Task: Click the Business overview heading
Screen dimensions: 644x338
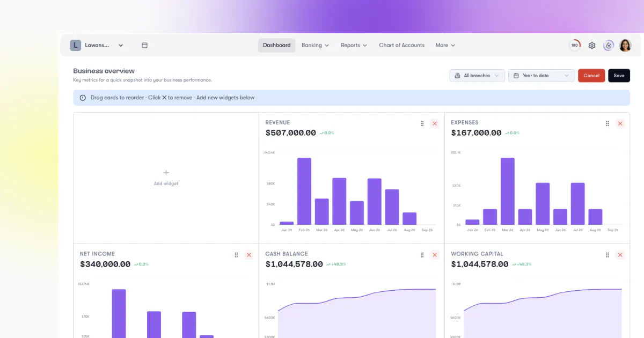Action: (104, 71)
